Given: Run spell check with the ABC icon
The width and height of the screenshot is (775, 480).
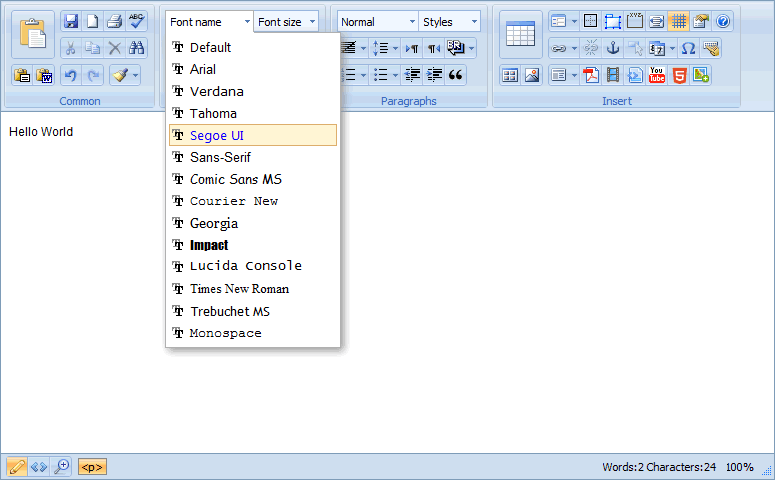Looking at the screenshot, I should 136,21.
